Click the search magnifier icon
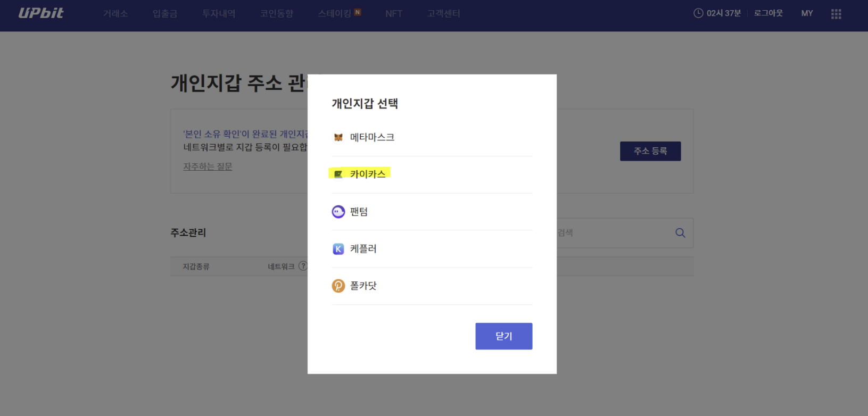Viewport: 868px width, 416px height. click(680, 233)
